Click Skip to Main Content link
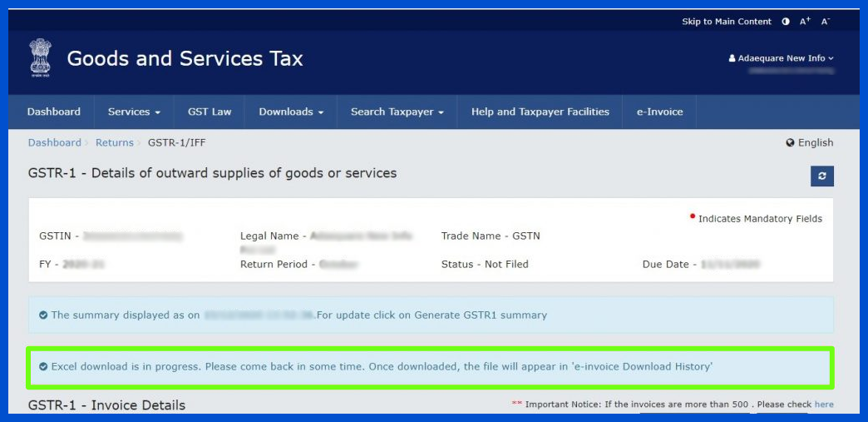 tap(727, 22)
